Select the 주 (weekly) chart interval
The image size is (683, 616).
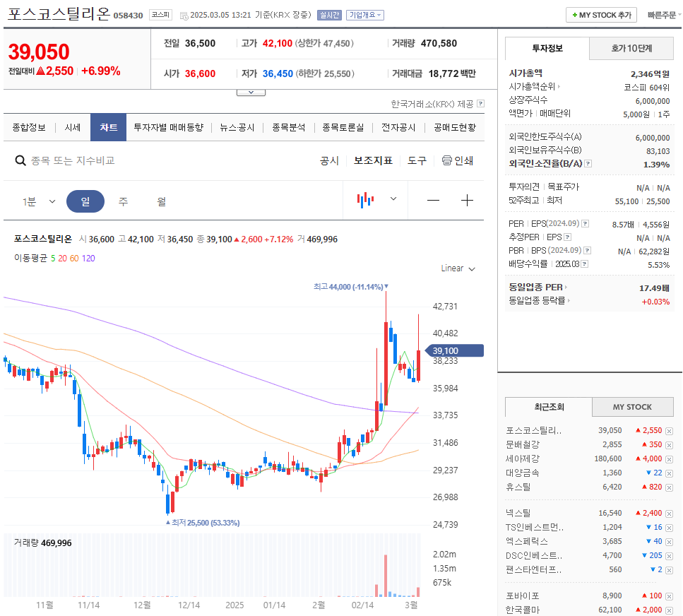[x=124, y=201]
